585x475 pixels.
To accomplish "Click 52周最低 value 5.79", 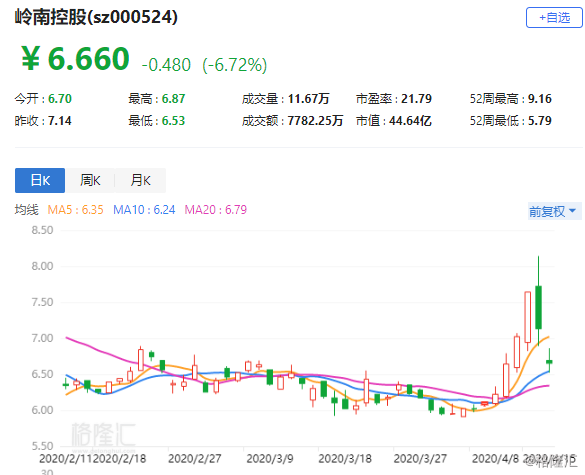I will click(x=539, y=121).
